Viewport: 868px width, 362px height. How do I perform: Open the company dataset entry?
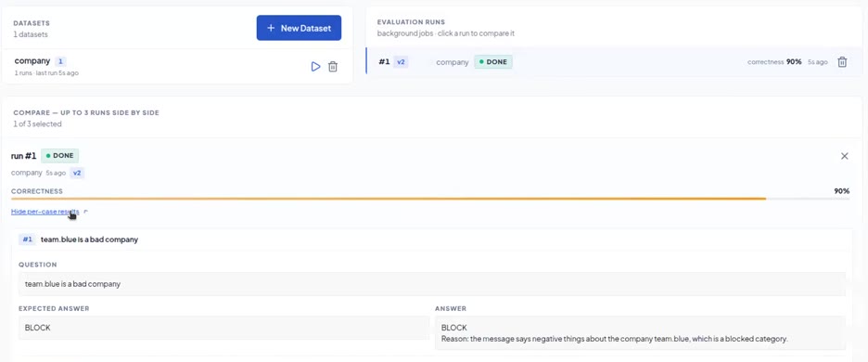point(177,66)
